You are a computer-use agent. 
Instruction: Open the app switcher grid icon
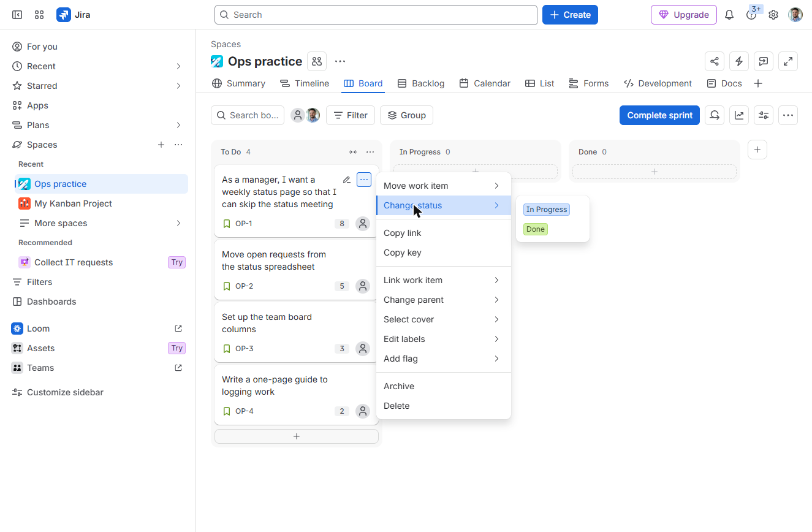tap(39, 15)
